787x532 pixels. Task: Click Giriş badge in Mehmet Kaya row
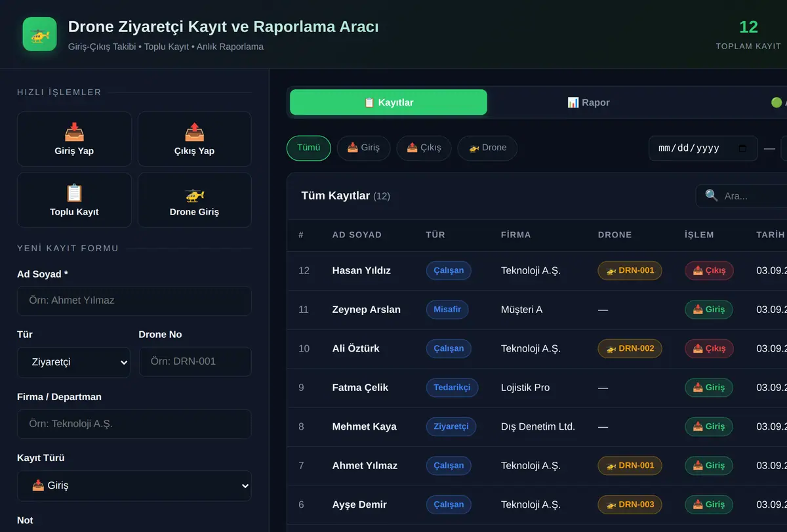709,426
